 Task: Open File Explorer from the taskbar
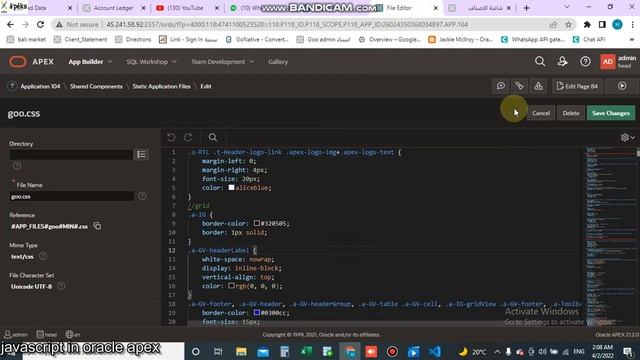click(241, 351)
